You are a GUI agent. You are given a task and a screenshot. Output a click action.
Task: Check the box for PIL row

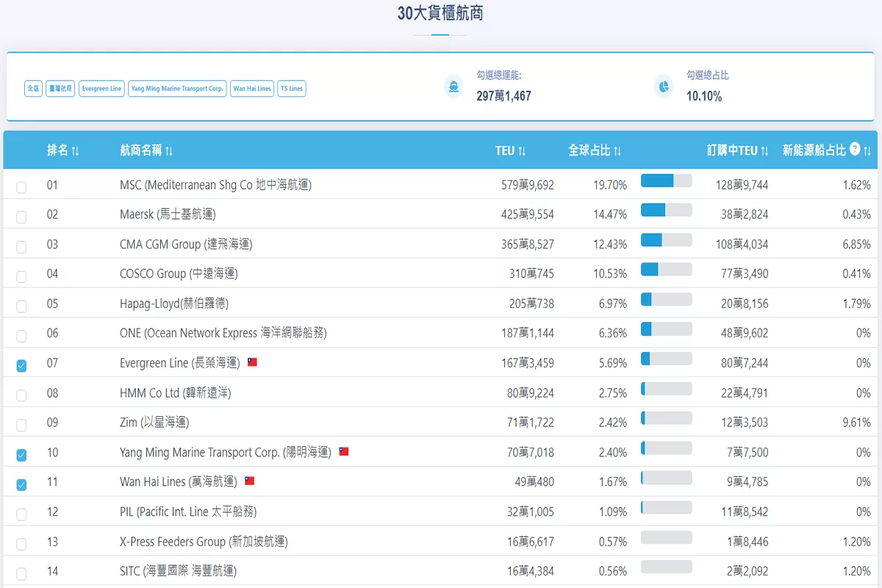pyautogui.click(x=21, y=514)
